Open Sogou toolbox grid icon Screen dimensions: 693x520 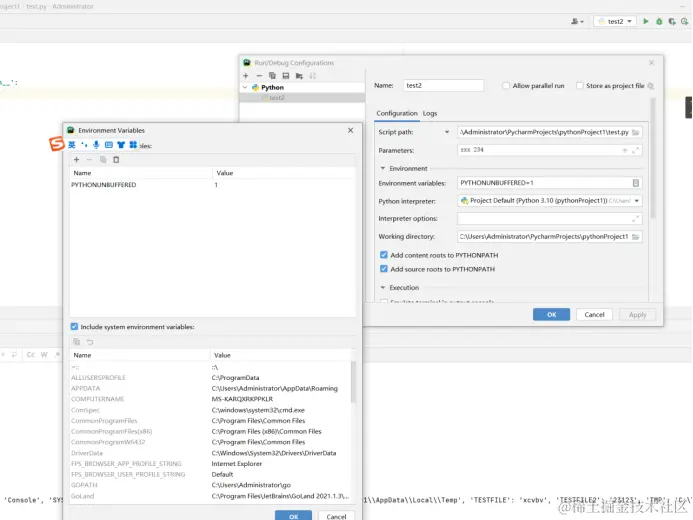pyautogui.click(x=133, y=144)
